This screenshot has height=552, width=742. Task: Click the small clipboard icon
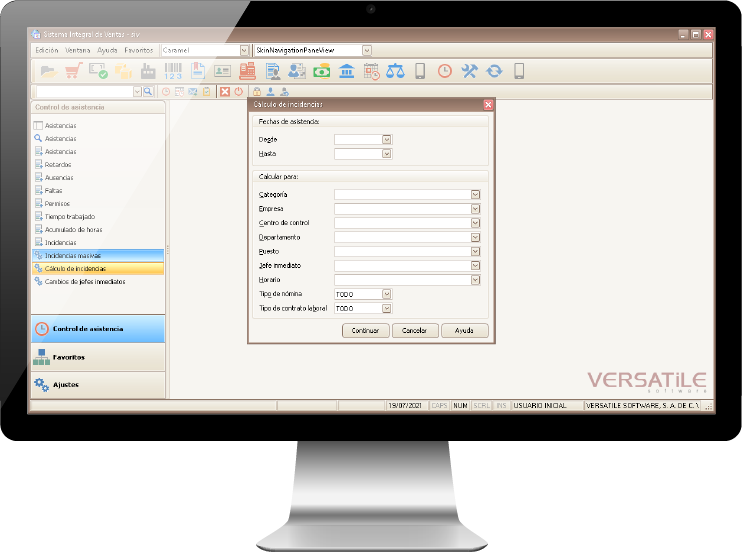206,92
